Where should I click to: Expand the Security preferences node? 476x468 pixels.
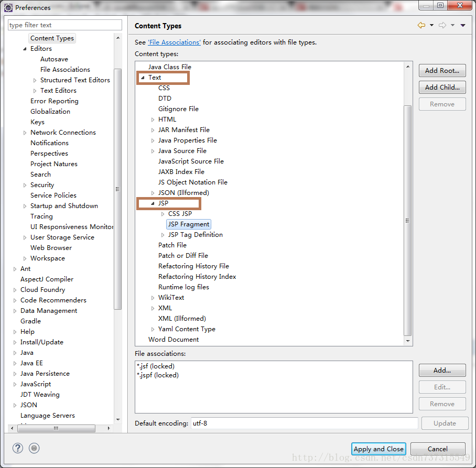coord(25,185)
